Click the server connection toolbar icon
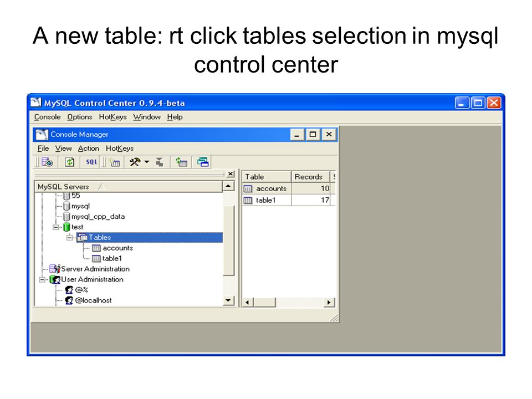 tap(47, 162)
